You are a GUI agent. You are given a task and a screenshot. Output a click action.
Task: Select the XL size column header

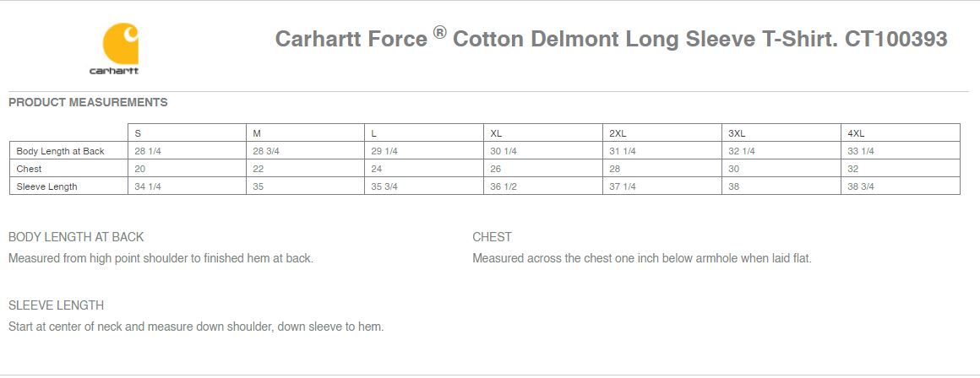click(543, 132)
